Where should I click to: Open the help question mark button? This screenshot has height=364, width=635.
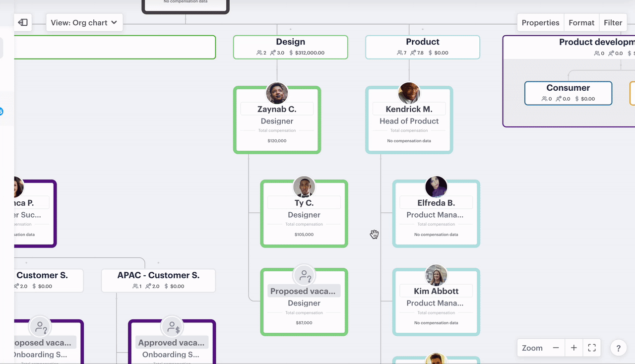coord(618,348)
